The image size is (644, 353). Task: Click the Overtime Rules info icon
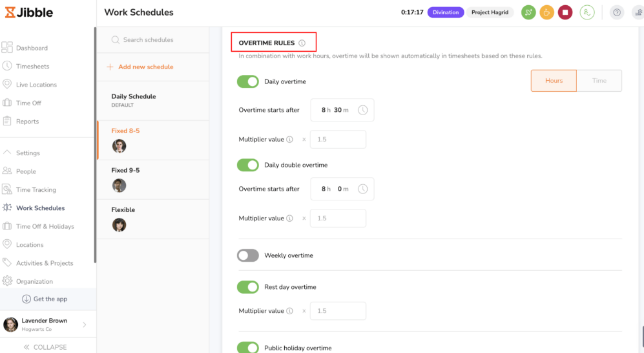pos(302,43)
